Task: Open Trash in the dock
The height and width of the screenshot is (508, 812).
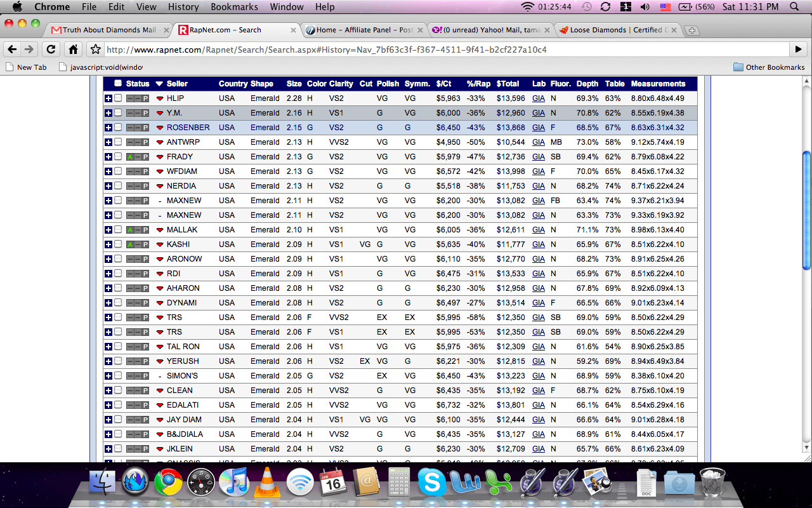Action: (712, 483)
